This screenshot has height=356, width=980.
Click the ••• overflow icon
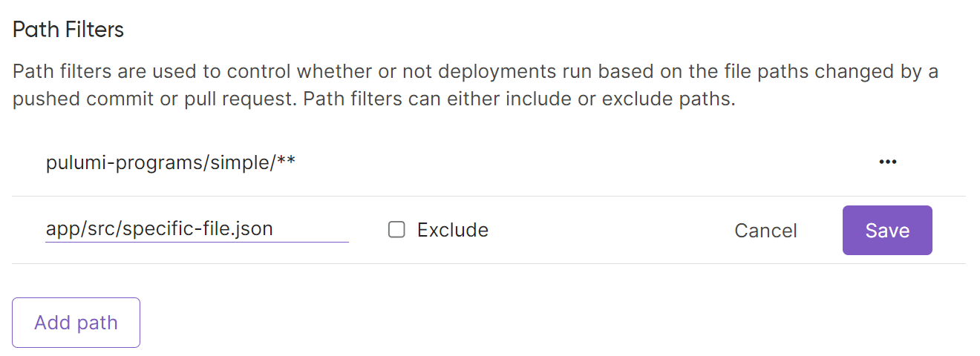pyautogui.click(x=887, y=162)
